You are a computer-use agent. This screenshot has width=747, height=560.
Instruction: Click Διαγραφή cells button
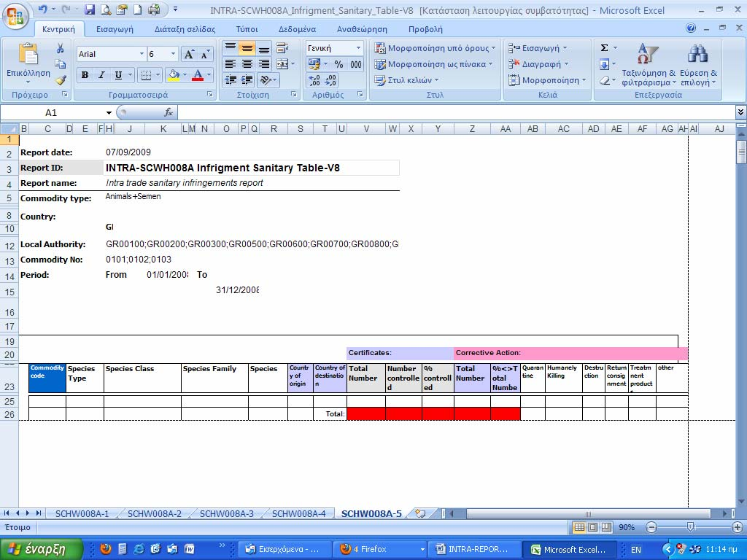tap(538, 64)
